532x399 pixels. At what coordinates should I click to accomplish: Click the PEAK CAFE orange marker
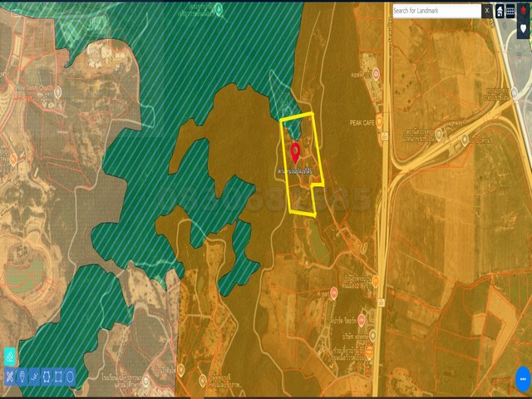[x=380, y=121]
